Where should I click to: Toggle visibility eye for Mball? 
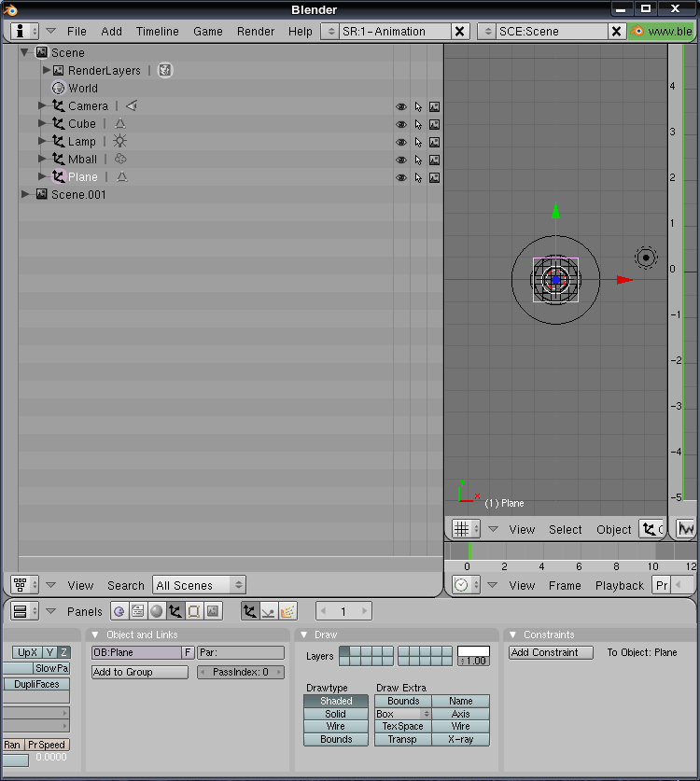(401, 160)
